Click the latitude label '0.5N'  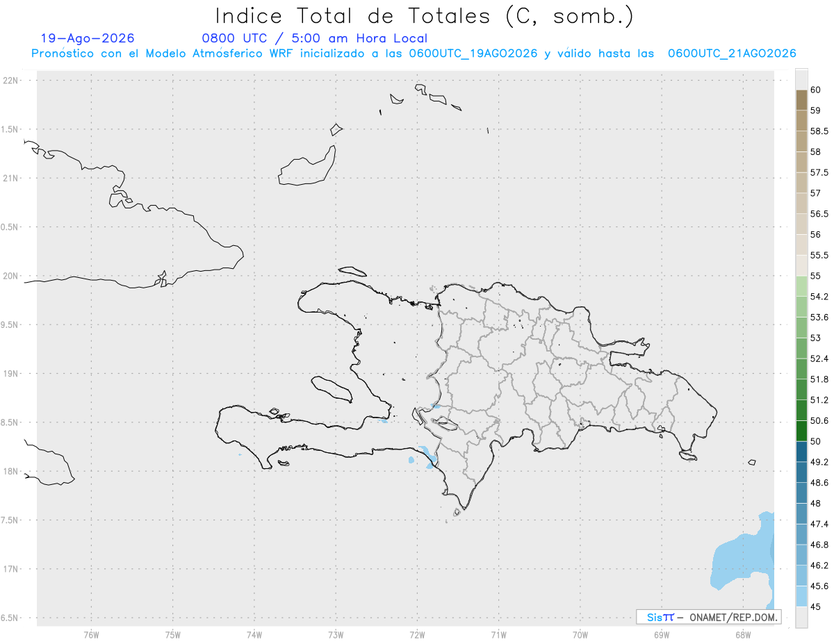[10, 227]
